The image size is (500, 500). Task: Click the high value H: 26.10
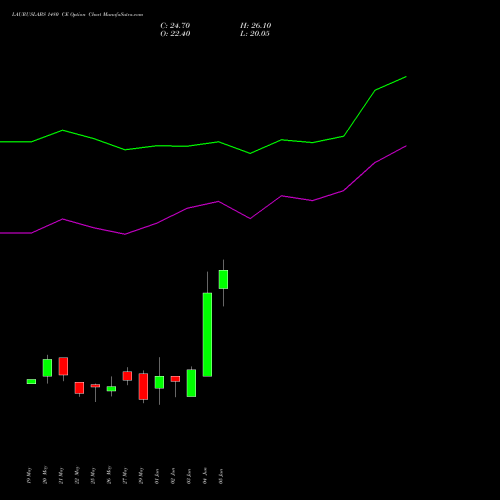pos(255,26)
